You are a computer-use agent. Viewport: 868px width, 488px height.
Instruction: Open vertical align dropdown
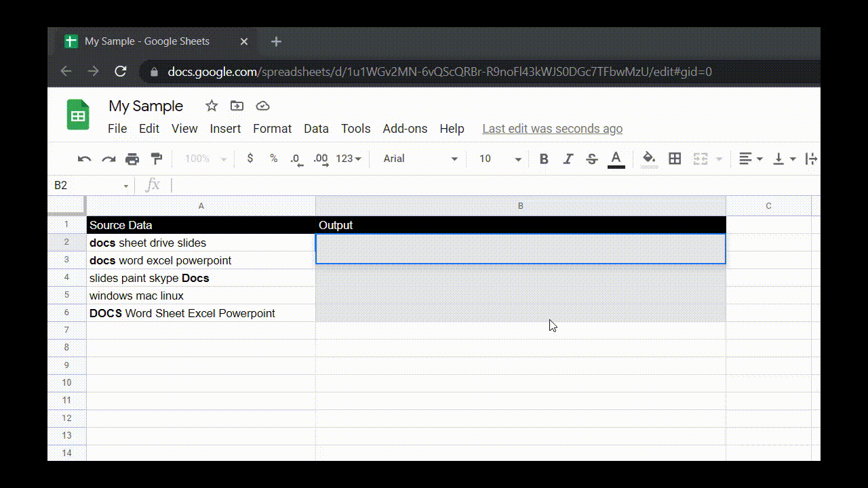point(785,159)
